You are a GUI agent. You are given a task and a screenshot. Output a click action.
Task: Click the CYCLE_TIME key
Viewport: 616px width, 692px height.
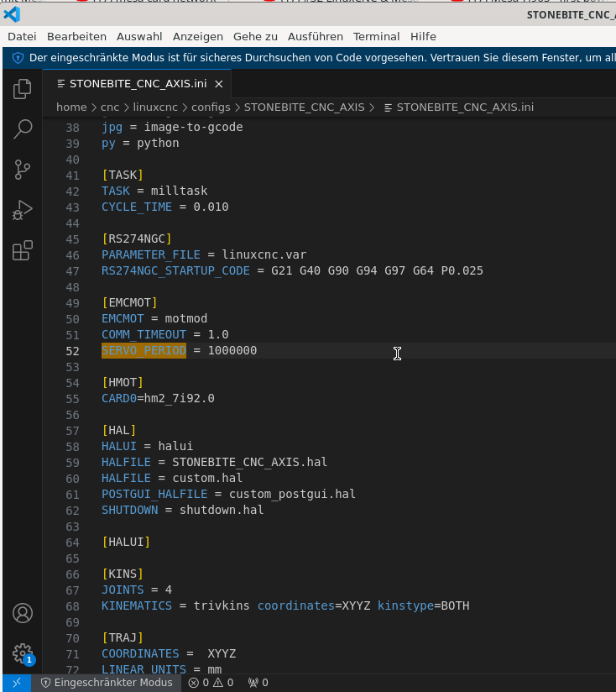click(137, 207)
